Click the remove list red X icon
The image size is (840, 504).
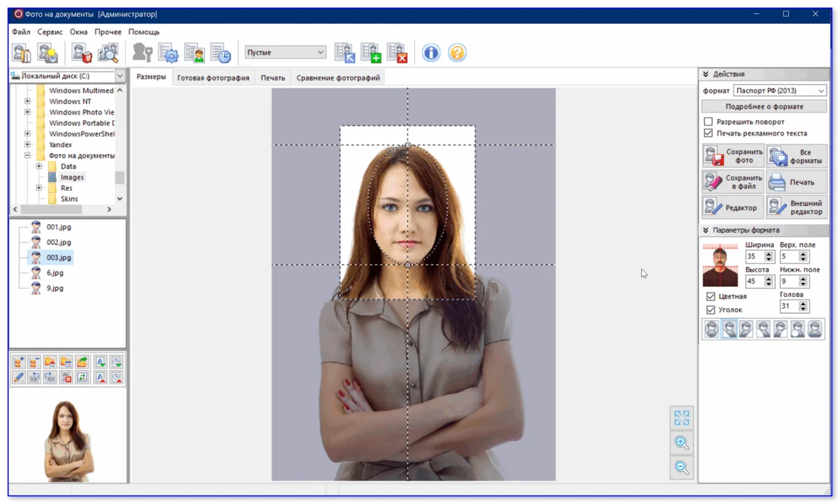(x=397, y=52)
